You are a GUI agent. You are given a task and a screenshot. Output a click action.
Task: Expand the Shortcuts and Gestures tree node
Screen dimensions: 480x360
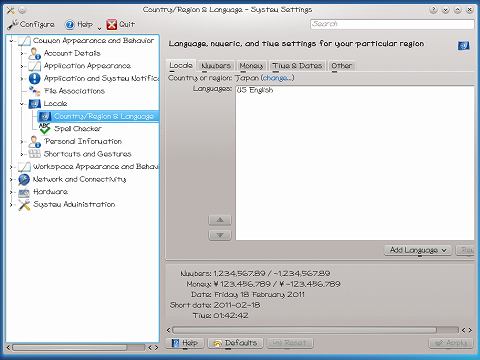pos(22,154)
